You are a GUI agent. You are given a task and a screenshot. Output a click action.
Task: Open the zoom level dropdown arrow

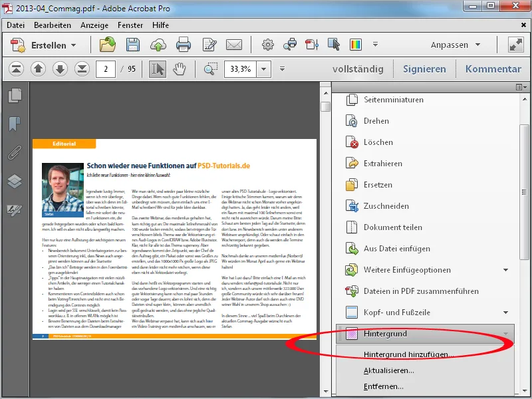[263, 69]
